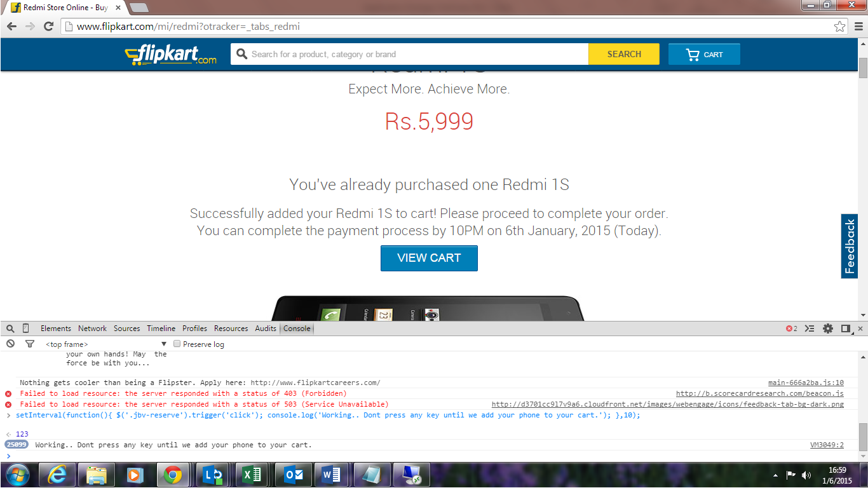The width and height of the screenshot is (868, 488).
Task: Open Windows Explorer folder on taskbar
Action: coord(97,475)
